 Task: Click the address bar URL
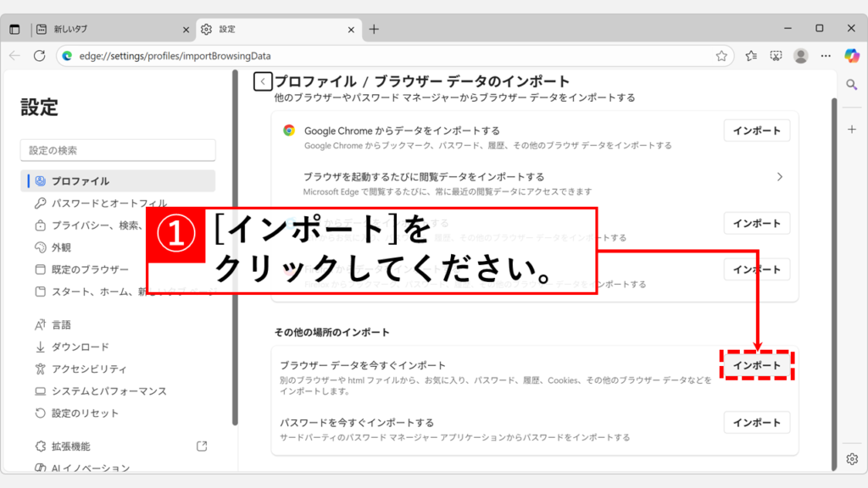click(175, 56)
